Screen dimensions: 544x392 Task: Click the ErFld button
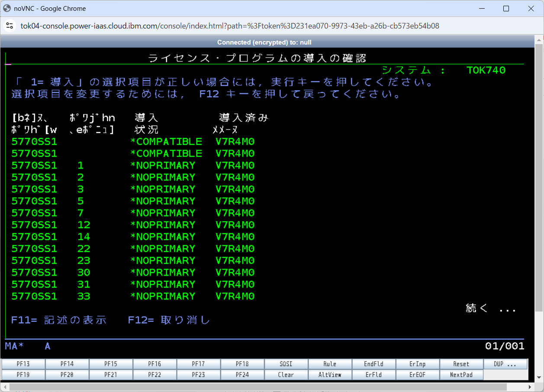[373, 375]
